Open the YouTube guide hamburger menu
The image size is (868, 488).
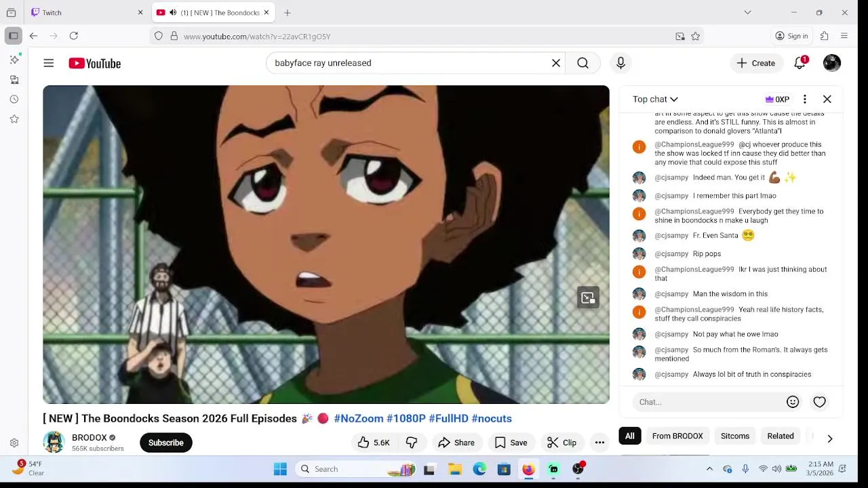(49, 63)
